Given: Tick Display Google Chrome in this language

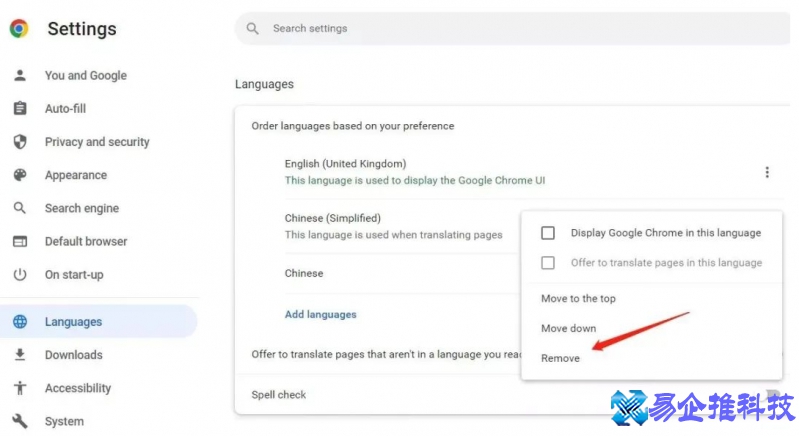Looking at the screenshot, I should click(x=548, y=233).
